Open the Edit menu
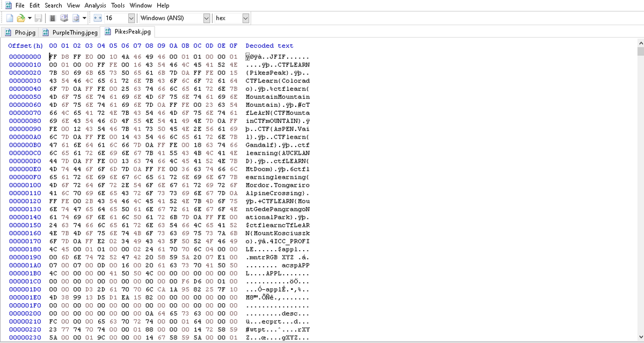Image resolution: width=644 pixels, height=343 pixels. (x=35, y=5)
